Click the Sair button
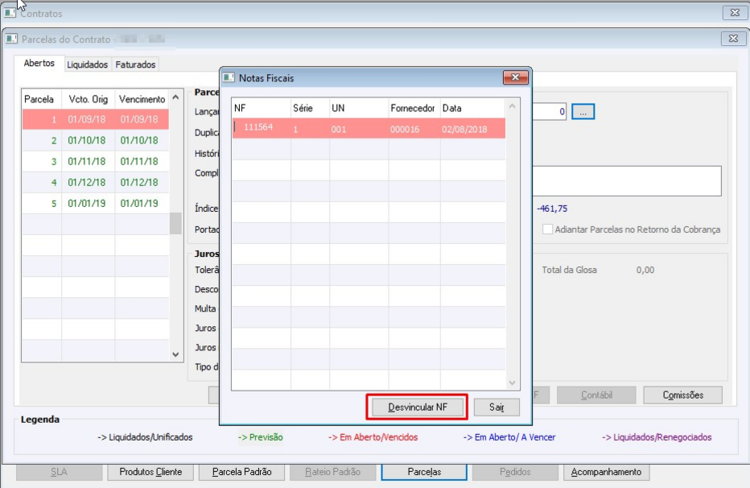 click(496, 407)
